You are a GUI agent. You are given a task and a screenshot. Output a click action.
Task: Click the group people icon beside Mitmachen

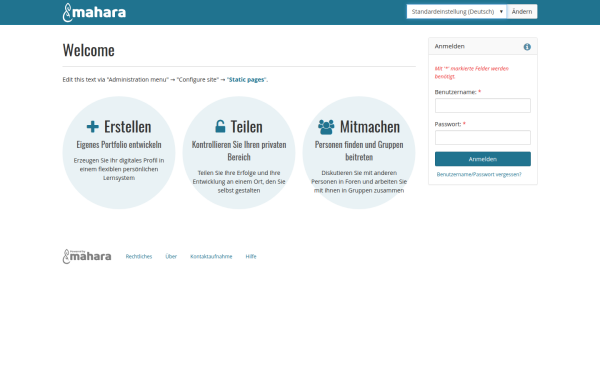[326, 127]
